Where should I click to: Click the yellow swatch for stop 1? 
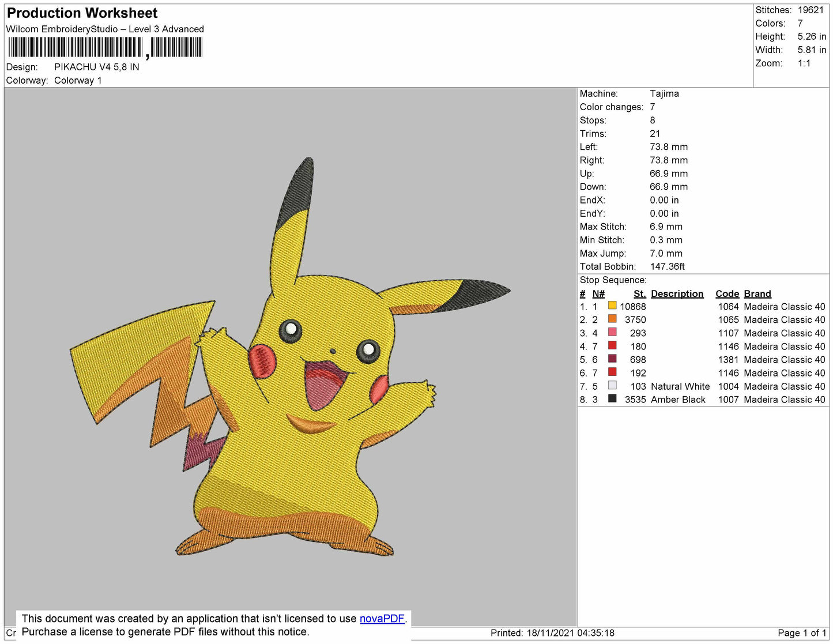612,306
